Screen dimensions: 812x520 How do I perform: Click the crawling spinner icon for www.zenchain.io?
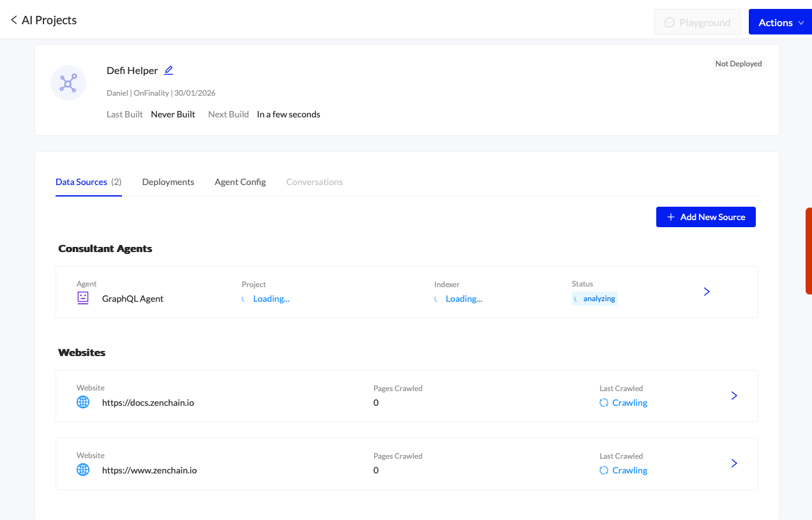click(x=604, y=470)
